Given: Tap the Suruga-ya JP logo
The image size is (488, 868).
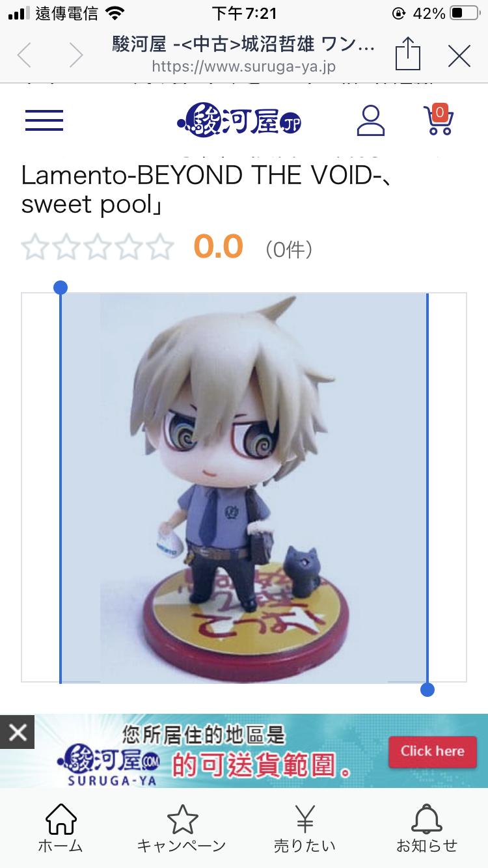Looking at the screenshot, I should pyautogui.click(x=239, y=120).
